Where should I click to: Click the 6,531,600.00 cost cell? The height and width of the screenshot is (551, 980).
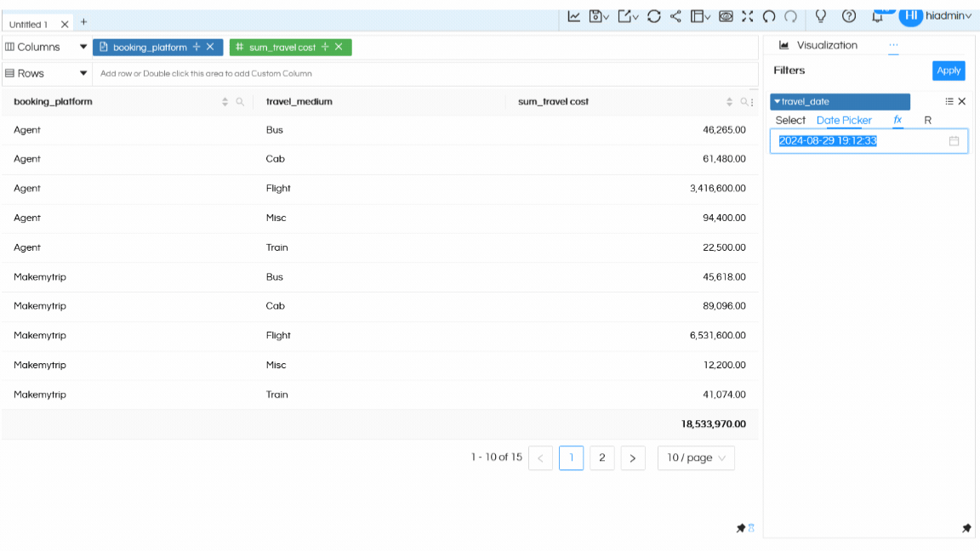coord(717,336)
